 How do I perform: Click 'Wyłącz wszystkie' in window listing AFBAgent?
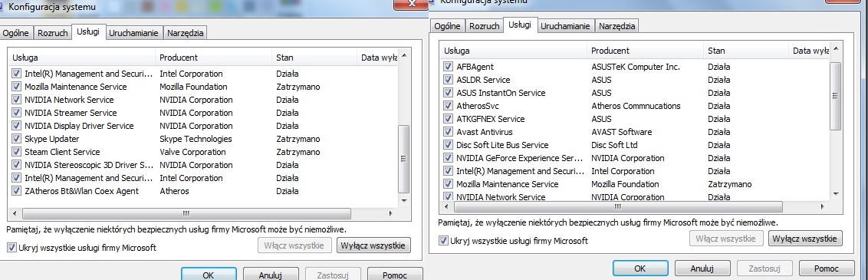pyautogui.click(x=805, y=239)
